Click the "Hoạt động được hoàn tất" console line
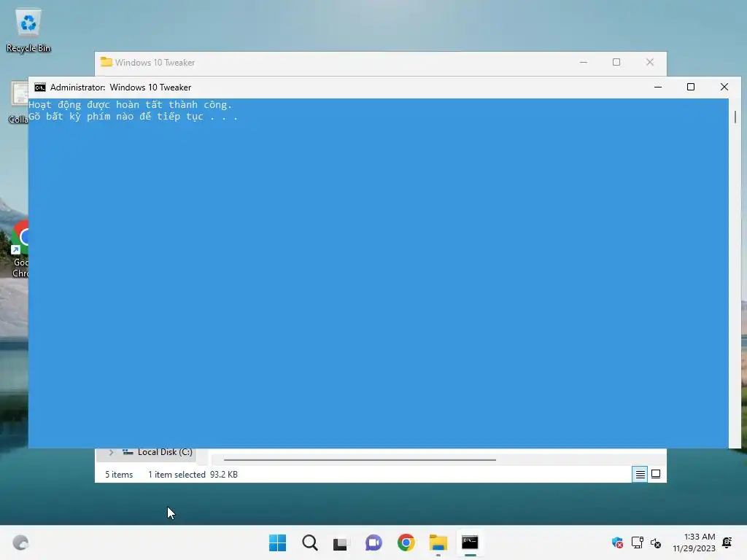Screen dimensions: 747x560 [130, 105]
